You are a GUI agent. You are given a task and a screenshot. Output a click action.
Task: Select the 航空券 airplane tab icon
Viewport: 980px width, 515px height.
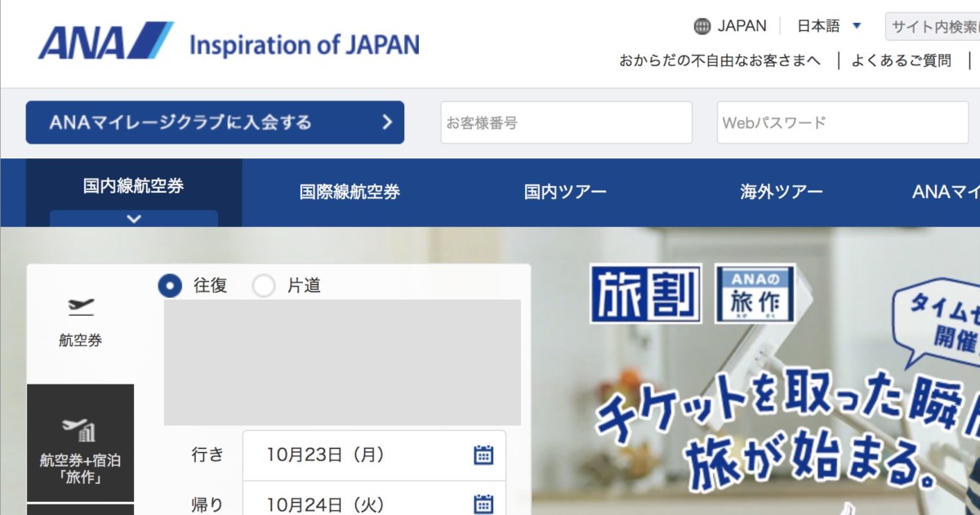(x=81, y=307)
